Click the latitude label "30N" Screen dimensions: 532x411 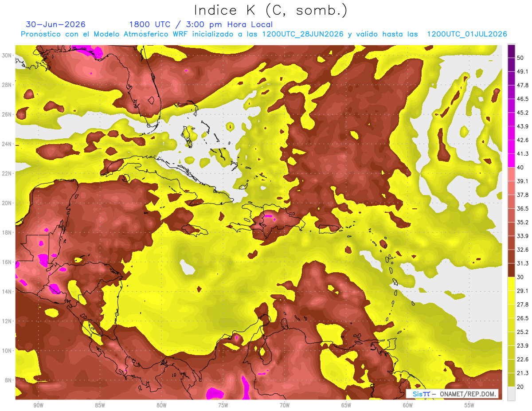click(x=7, y=55)
